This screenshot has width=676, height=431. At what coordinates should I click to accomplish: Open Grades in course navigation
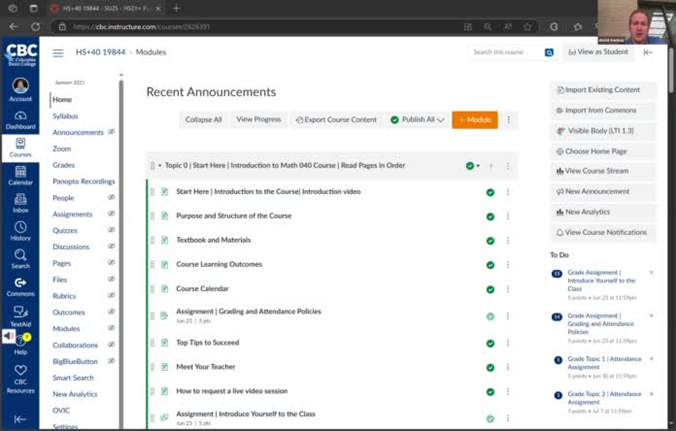pyautogui.click(x=63, y=165)
